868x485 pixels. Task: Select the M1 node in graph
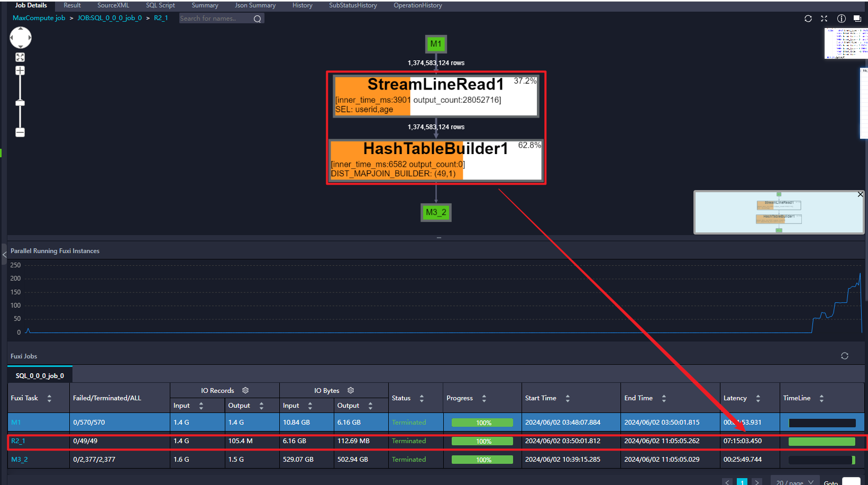pyautogui.click(x=436, y=44)
